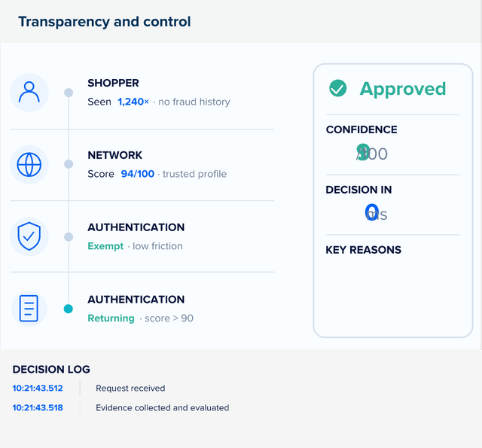Click the 1,240× seen count
The width and height of the screenshot is (482, 448).
tap(133, 102)
